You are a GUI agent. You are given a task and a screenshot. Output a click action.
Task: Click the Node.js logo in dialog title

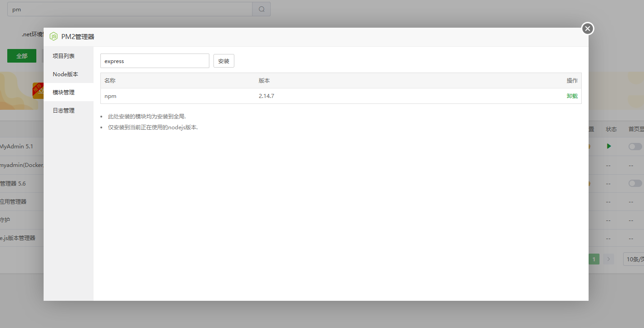click(54, 37)
